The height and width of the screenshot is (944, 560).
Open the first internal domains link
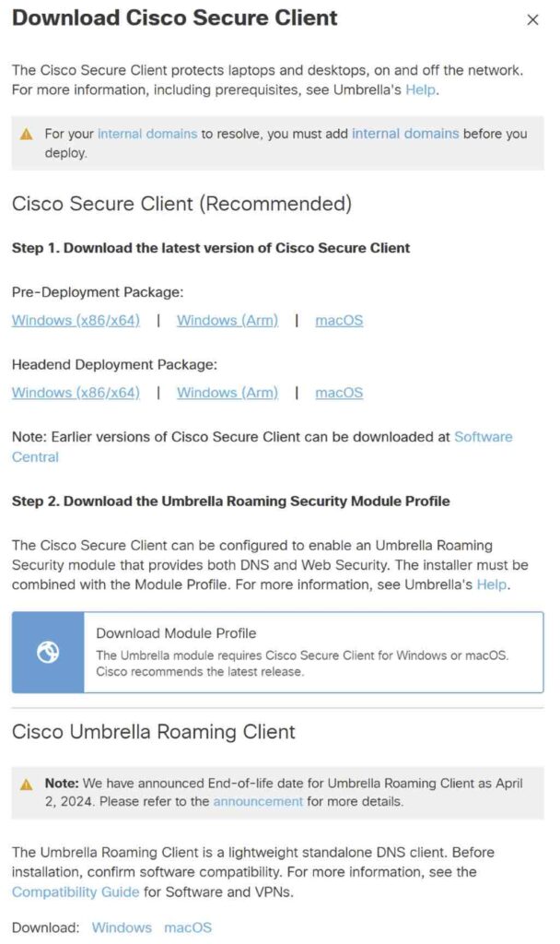[147, 134]
